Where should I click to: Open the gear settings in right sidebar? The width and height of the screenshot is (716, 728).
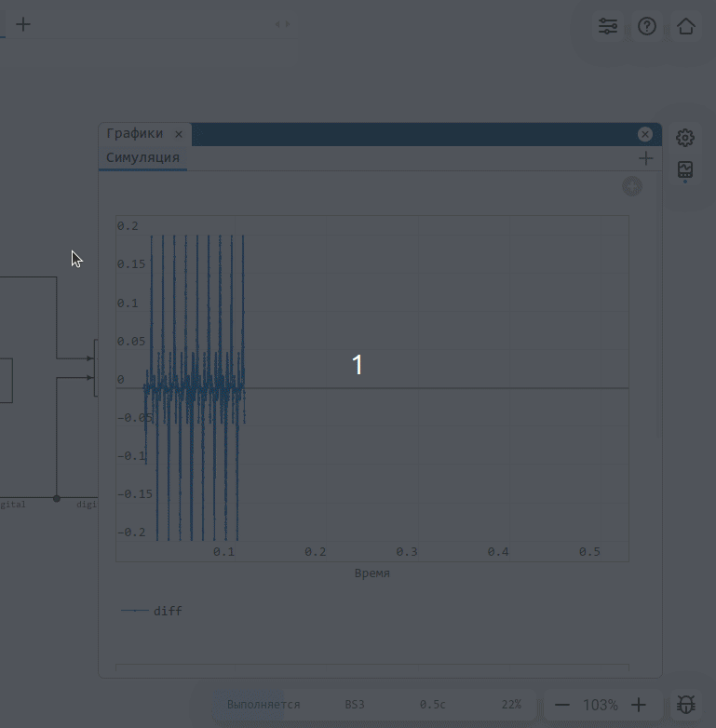(685, 138)
